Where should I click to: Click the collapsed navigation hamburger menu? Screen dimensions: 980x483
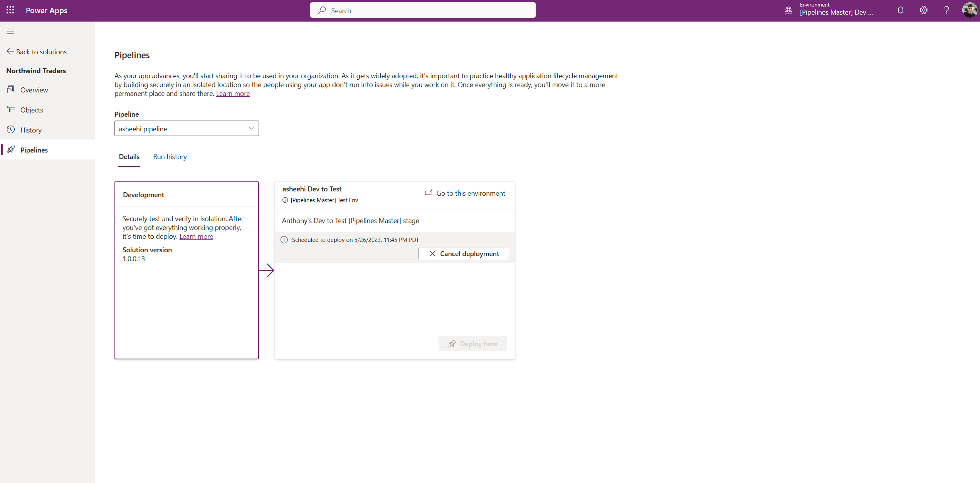coord(11,32)
